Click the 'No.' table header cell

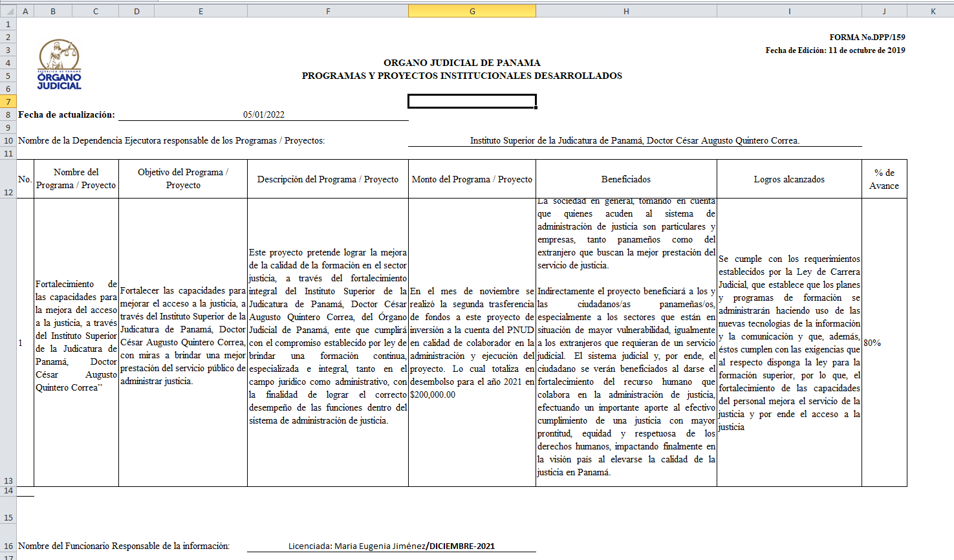pyautogui.click(x=25, y=179)
